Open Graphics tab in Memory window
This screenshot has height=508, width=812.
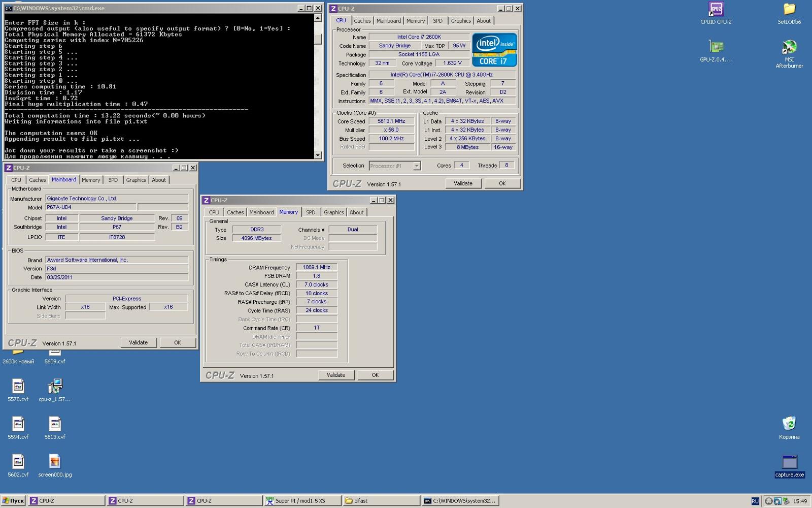pyautogui.click(x=334, y=212)
